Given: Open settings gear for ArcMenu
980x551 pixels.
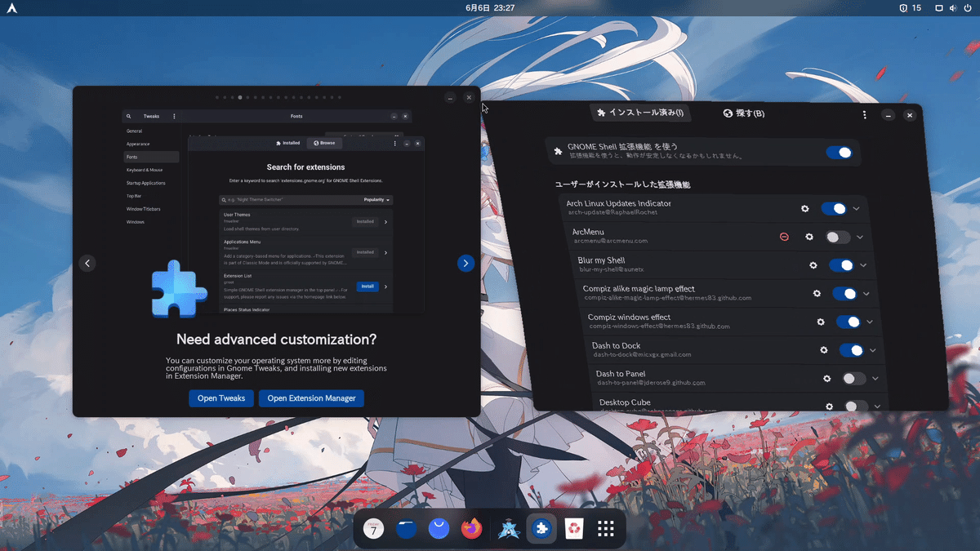Looking at the screenshot, I should coord(809,237).
